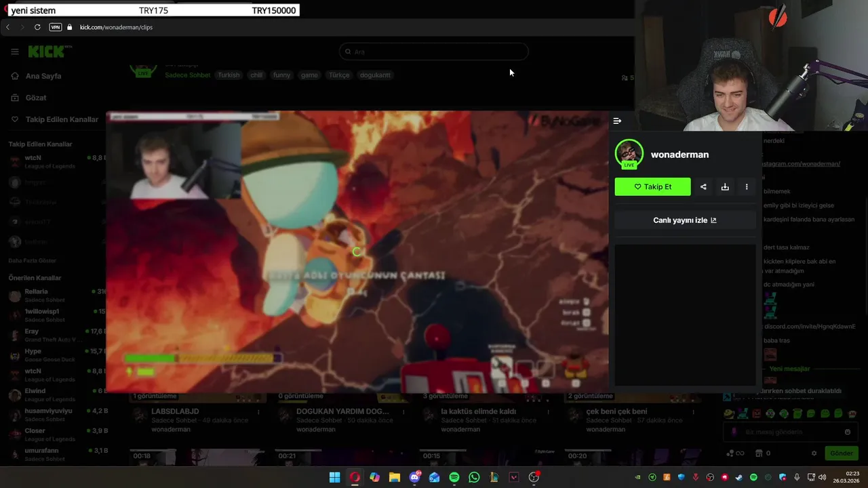Select the game tag
Image resolution: width=868 pixels, height=488 pixels.
click(x=309, y=75)
